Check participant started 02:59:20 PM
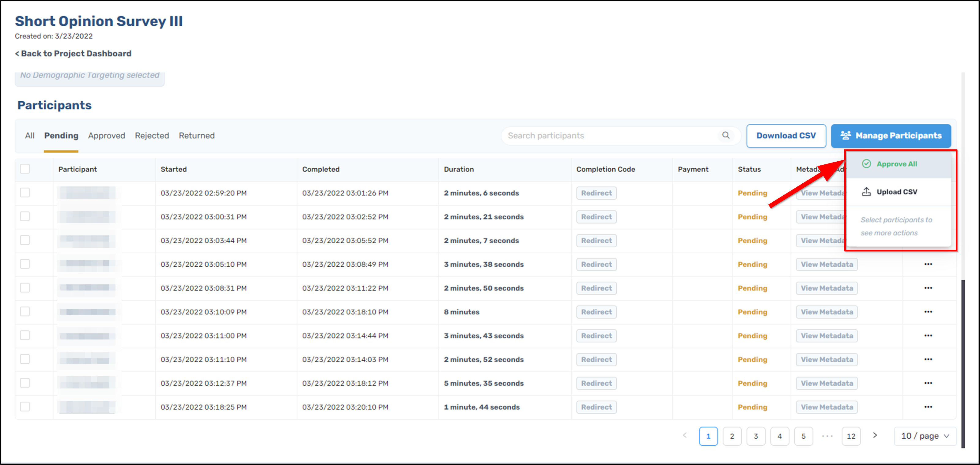This screenshot has height=465, width=980. coord(25,192)
